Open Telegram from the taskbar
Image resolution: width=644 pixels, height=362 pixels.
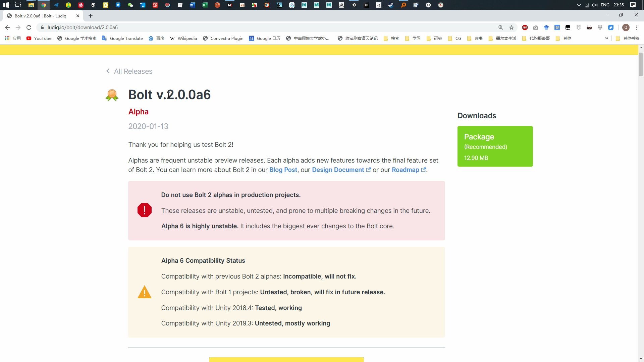click(x=56, y=5)
